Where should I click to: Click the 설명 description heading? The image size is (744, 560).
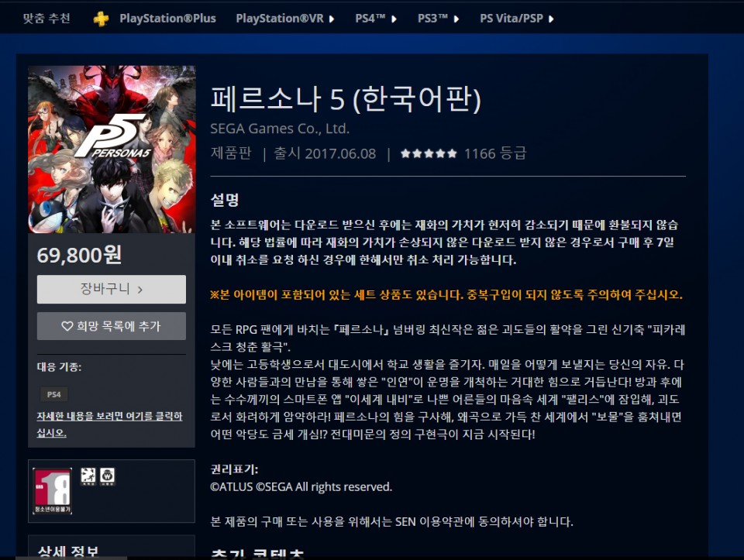pyautogui.click(x=225, y=200)
